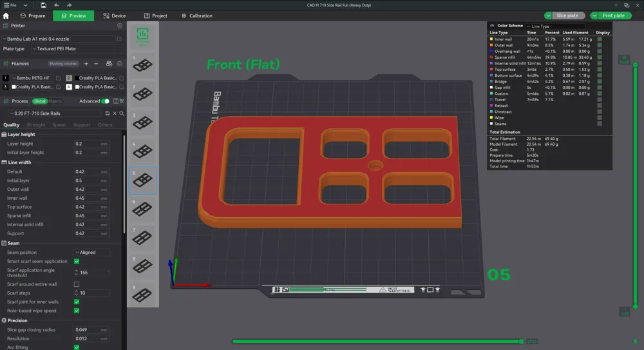Toggle Scarf joint for inner walls checkbox
The width and height of the screenshot is (644, 350).
click(77, 302)
